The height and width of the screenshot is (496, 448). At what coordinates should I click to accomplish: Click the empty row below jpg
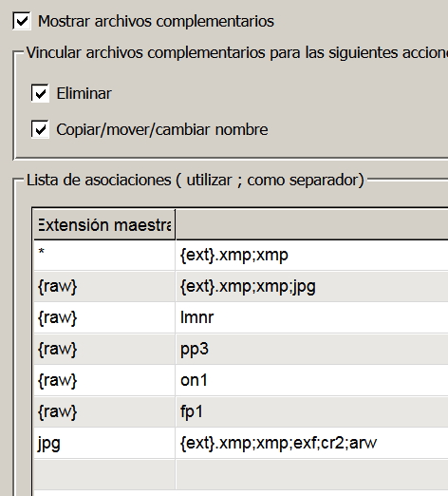click(240, 474)
